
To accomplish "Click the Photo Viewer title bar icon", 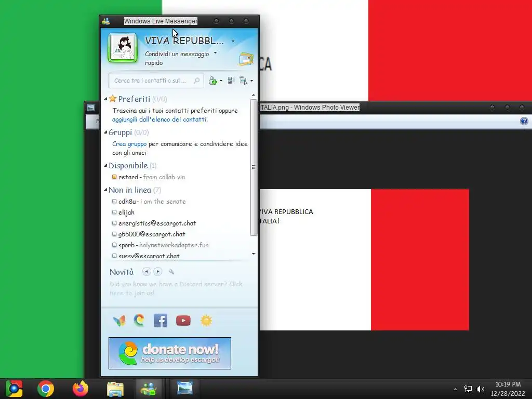I will point(90,108).
